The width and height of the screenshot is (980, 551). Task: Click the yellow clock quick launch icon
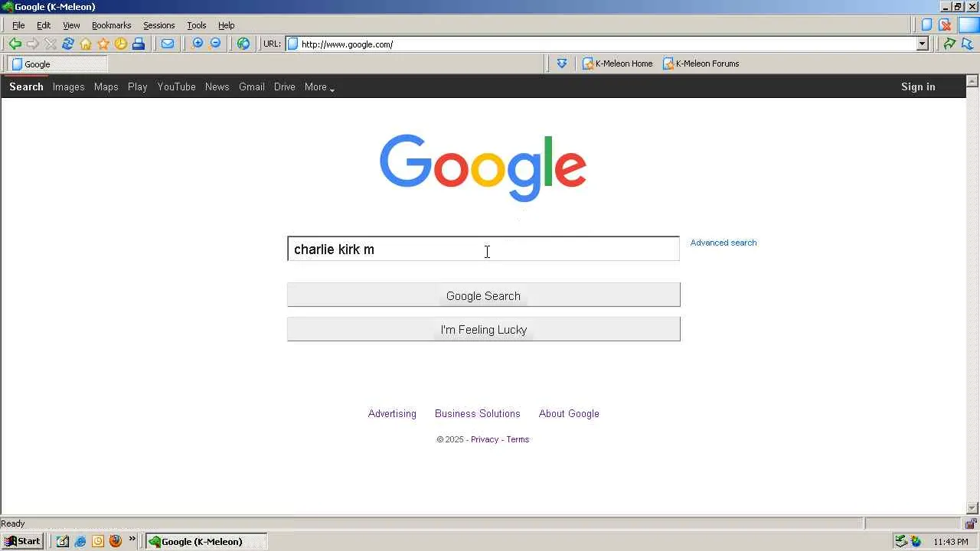(98, 541)
